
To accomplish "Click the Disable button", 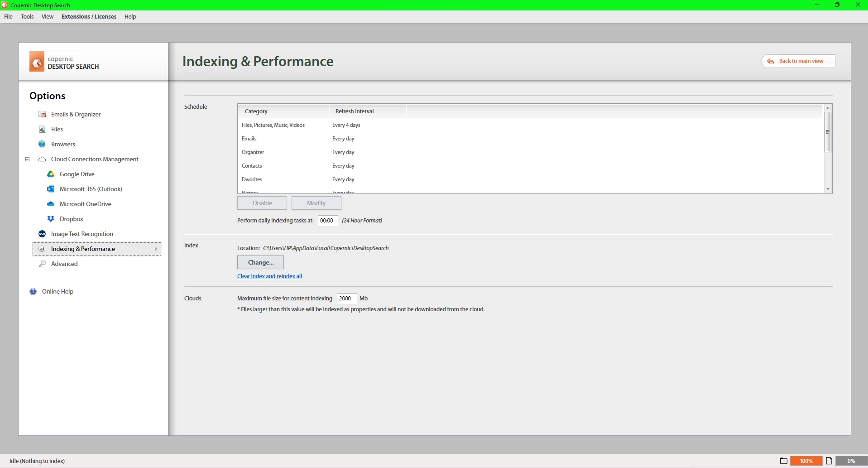I will 262,203.
